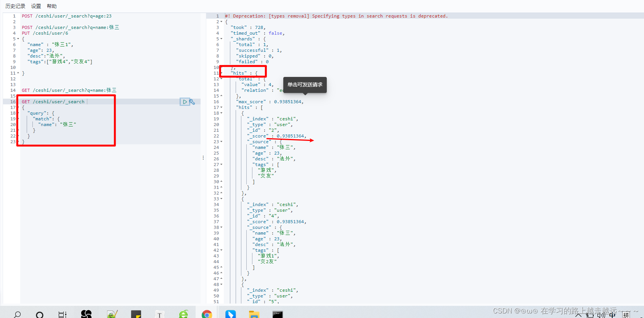The height and width of the screenshot is (318, 644).
Task: Click the "tags":["游戏4","交友4"] line
Action: (x=60, y=62)
